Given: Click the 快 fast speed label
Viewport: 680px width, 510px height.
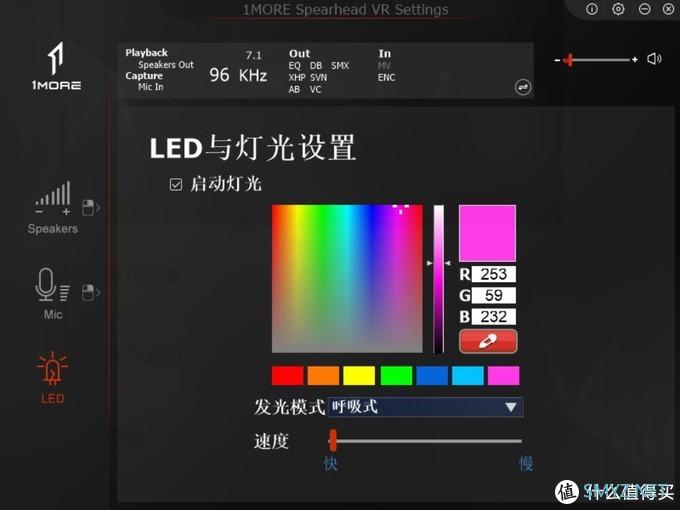Looking at the screenshot, I should click(330, 464).
